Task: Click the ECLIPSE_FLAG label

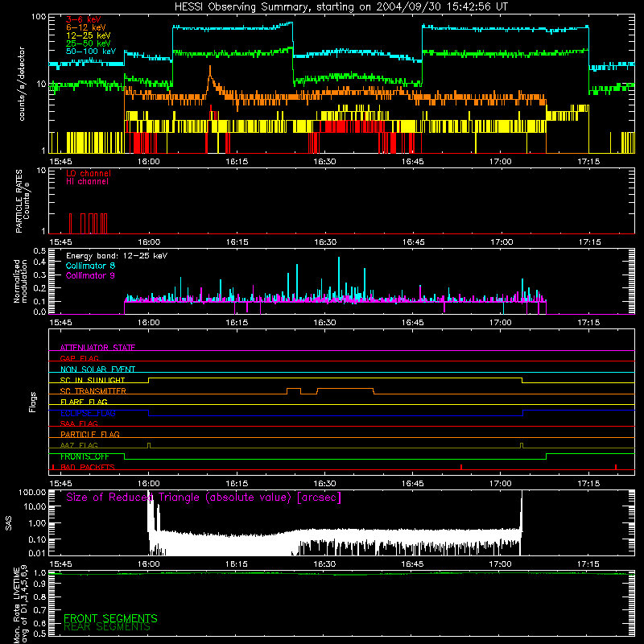Action: click(x=88, y=413)
